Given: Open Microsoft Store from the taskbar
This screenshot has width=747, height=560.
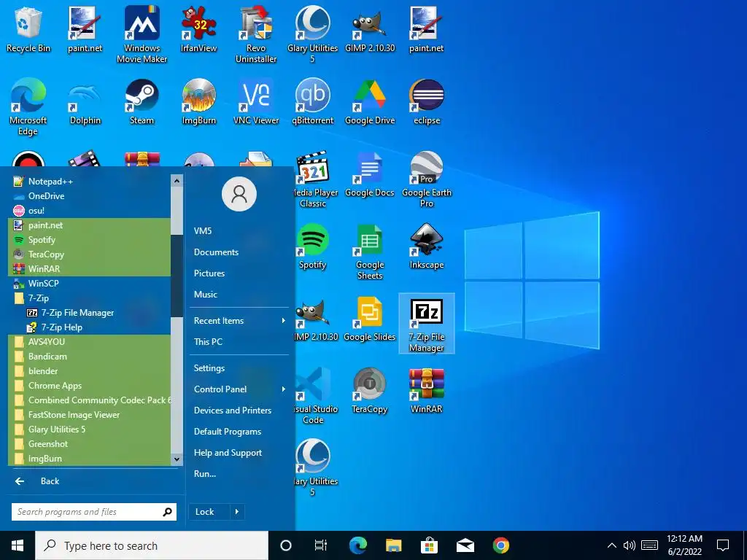Looking at the screenshot, I should [x=429, y=545].
